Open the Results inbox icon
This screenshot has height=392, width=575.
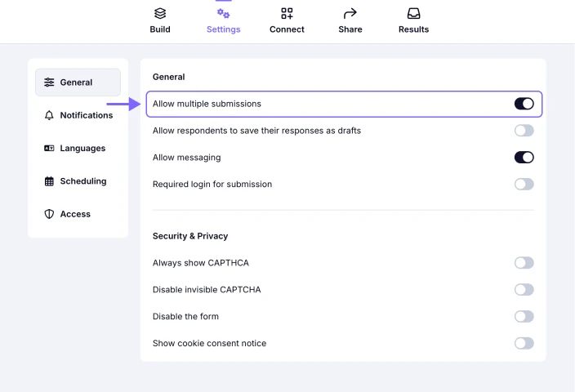pos(413,13)
